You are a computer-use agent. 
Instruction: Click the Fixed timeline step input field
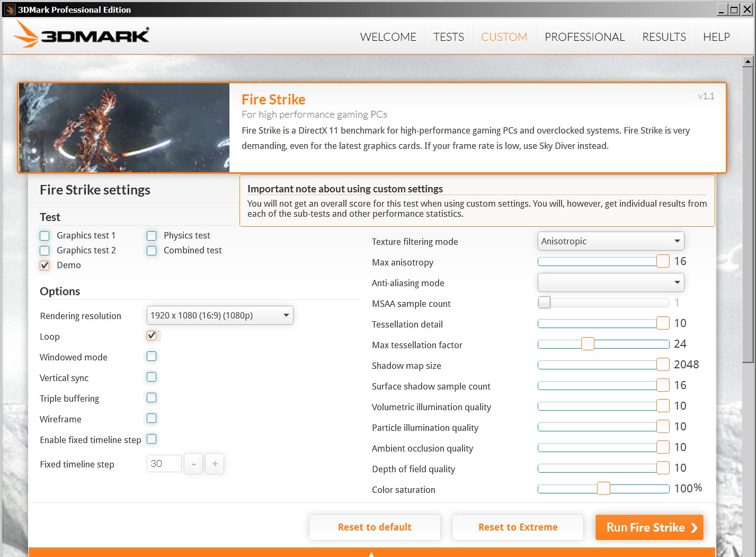pos(164,464)
